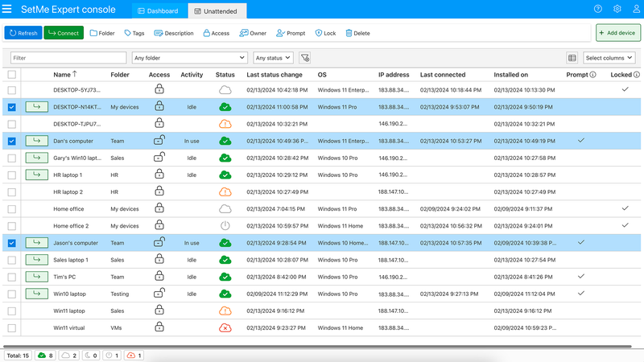Toggle the select-all checkbox in the table header
644x362 pixels.
tap(11, 75)
